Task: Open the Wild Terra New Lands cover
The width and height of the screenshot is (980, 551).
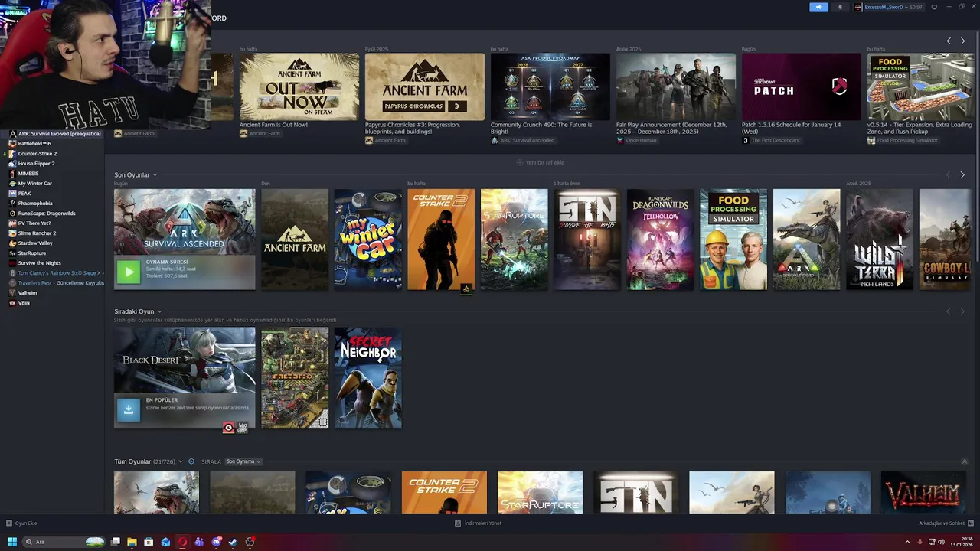Action: pyautogui.click(x=880, y=240)
